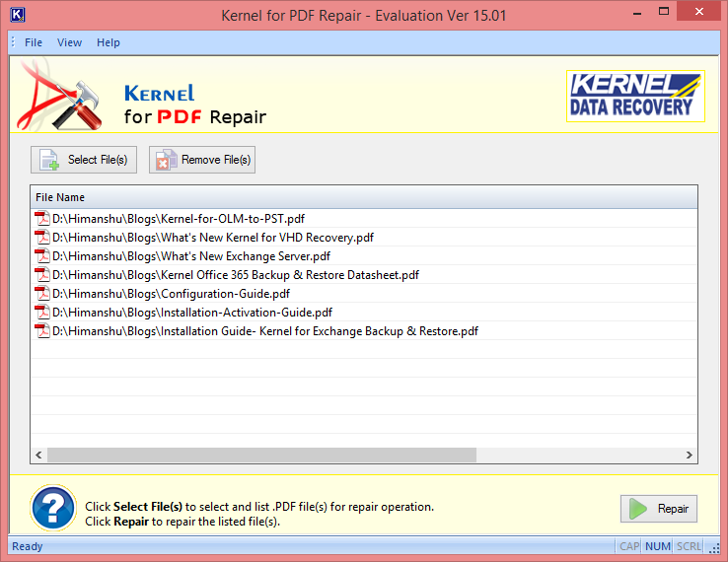The height and width of the screenshot is (562, 728).
Task: Maximize the Kernel for PDF Repair window
Action: point(664,12)
